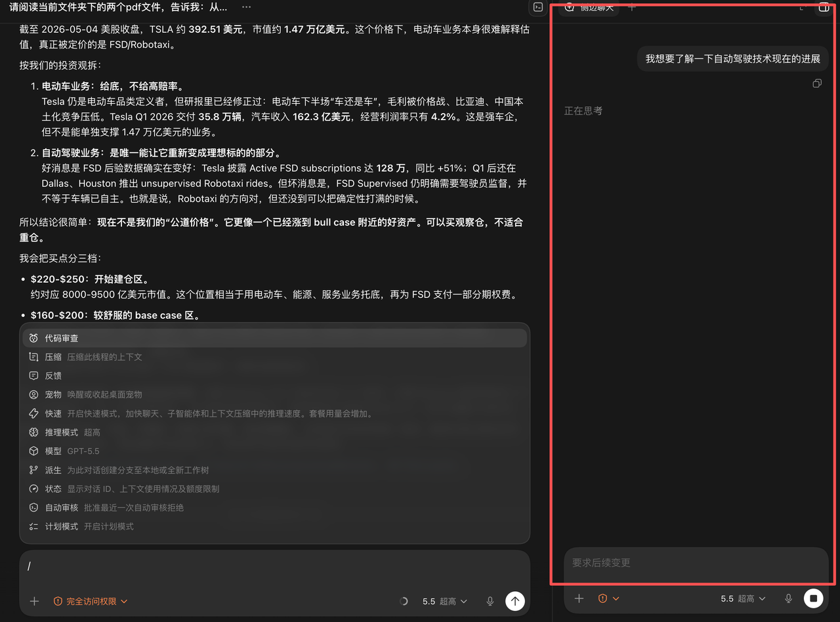840x622 pixels.
Task: Add attachment in side chat composer
Action: 579,598
